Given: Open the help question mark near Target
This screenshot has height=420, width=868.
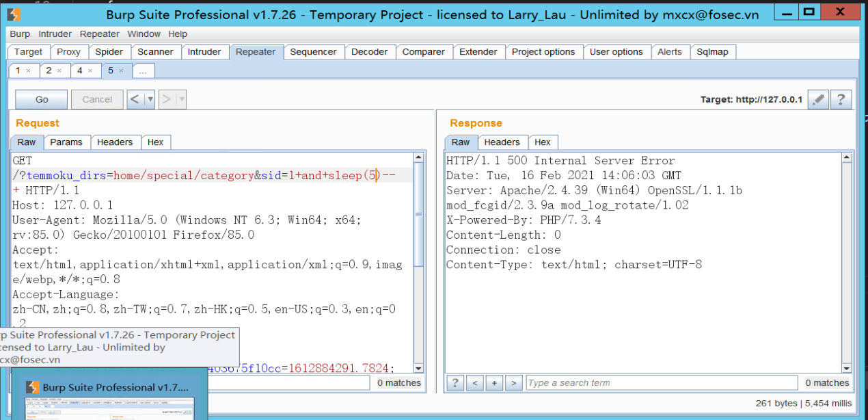Looking at the screenshot, I should [x=841, y=99].
